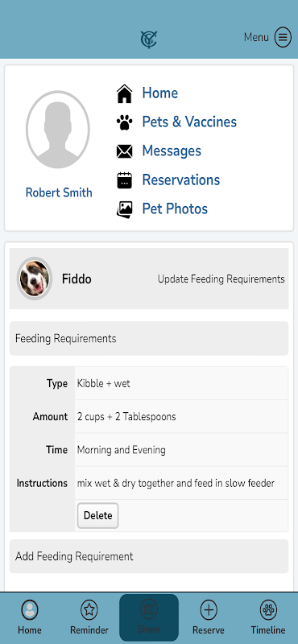Viewport: 298px width, 644px height.
Task: Click Update Feeding Requirements link
Action: point(221,279)
